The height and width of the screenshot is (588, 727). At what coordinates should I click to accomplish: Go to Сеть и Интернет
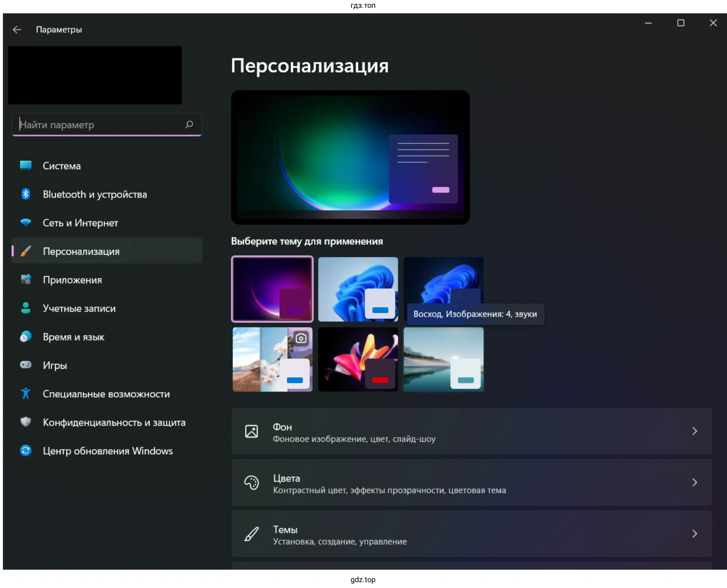pyautogui.click(x=107, y=223)
